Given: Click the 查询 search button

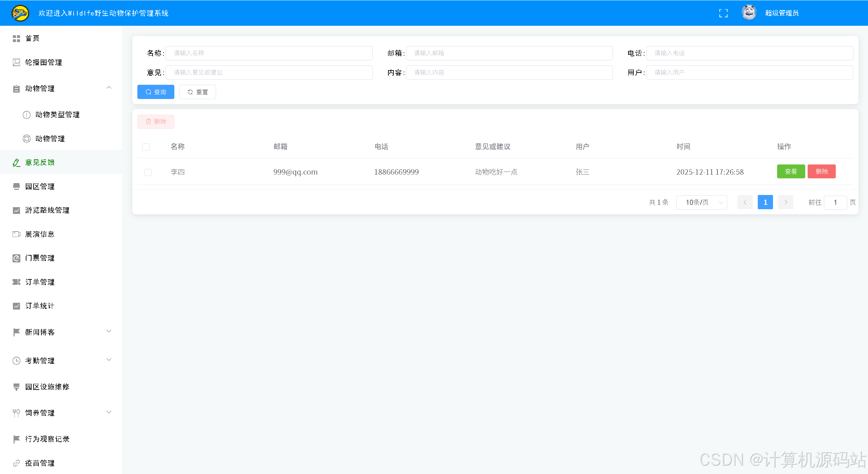Looking at the screenshot, I should pos(156,92).
